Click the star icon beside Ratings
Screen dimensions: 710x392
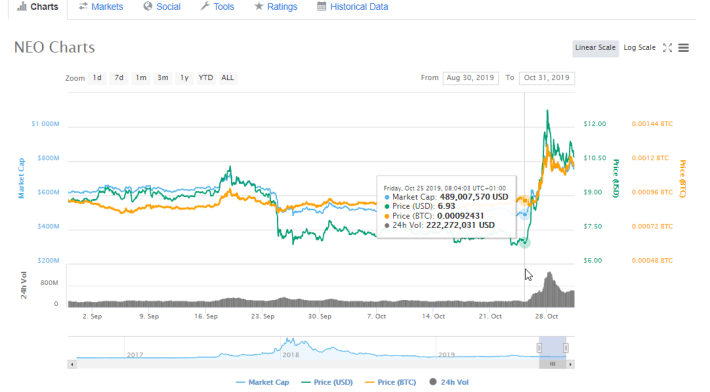point(259,6)
